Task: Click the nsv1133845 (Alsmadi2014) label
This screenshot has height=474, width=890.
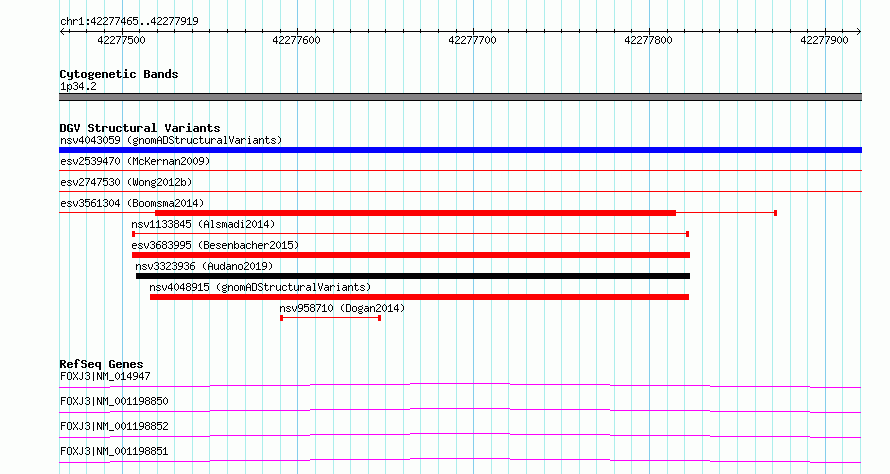Action: 203,224
